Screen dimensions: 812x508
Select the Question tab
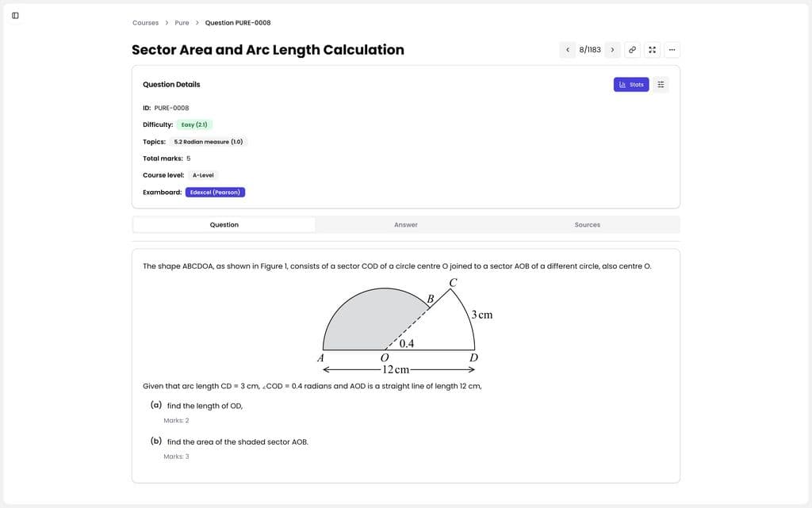click(x=224, y=225)
